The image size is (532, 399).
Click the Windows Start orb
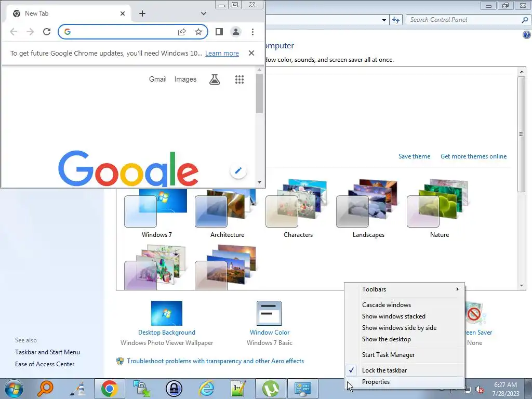coord(14,389)
